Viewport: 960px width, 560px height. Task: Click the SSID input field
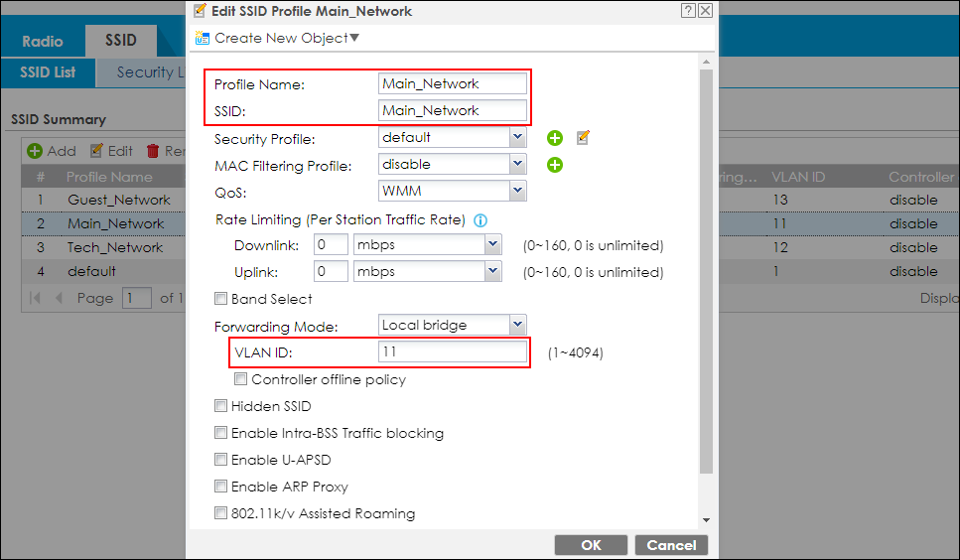tap(453, 111)
